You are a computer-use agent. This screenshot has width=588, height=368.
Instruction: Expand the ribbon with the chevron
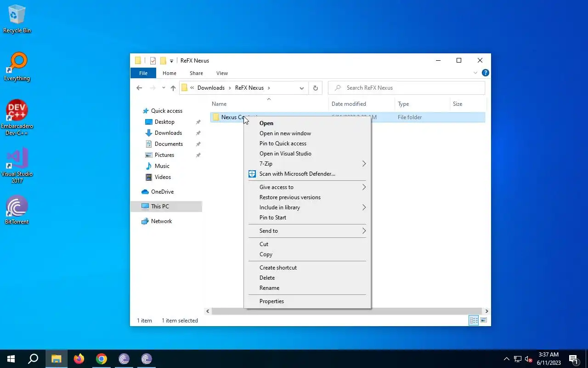coord(475,73)
